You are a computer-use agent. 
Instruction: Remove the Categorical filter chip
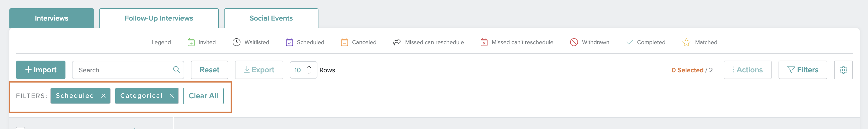(172, 96)
